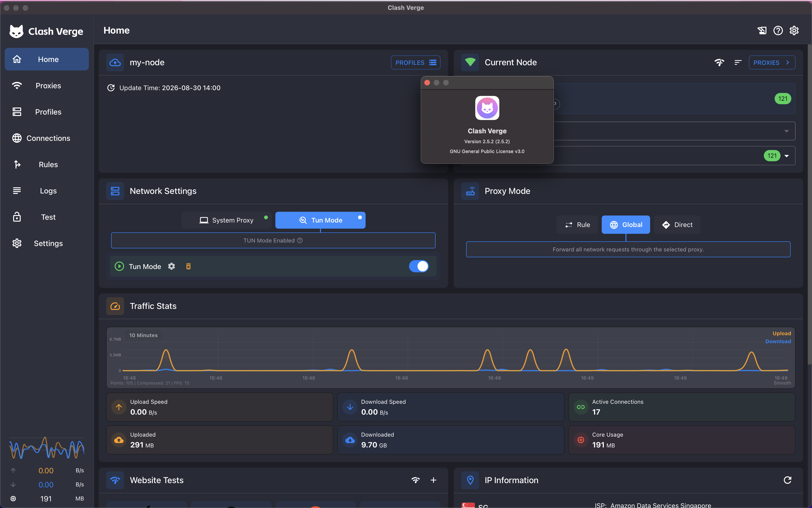Click the Downloaded cloud icon

[350, 440]
